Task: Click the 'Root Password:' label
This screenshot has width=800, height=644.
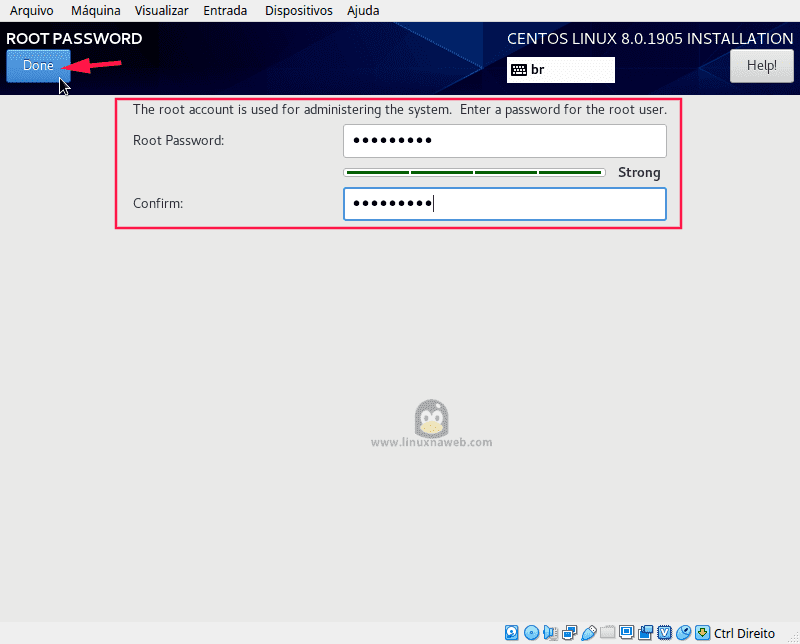Action: point(179,140)
